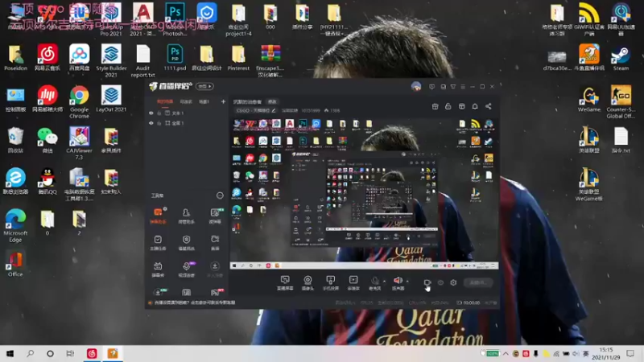
Task: Open the checklist streamer tasks tool in toolbox
Action: pos(158,242)
